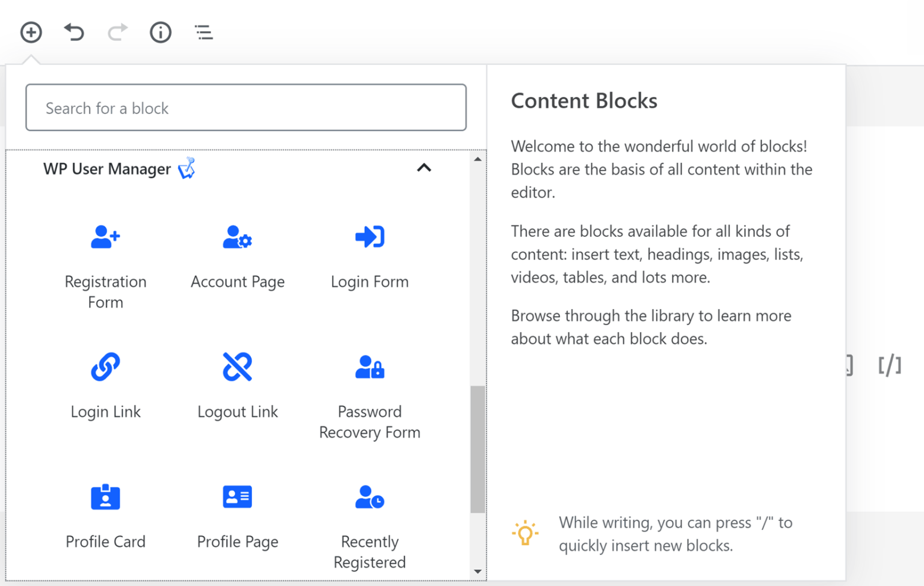This screenshot has width=924, height=586.
Task: Open the content structure info icon
Action: coord(161,32)
